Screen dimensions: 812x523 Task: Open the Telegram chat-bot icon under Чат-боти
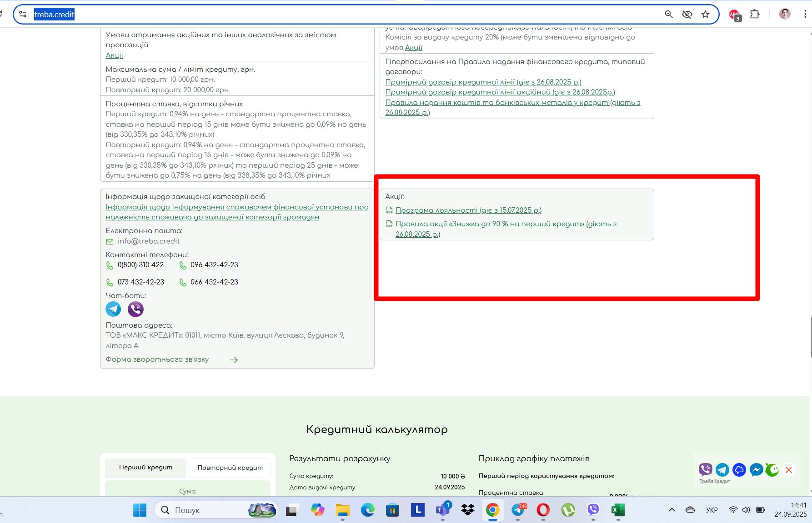tap(113, 309)
